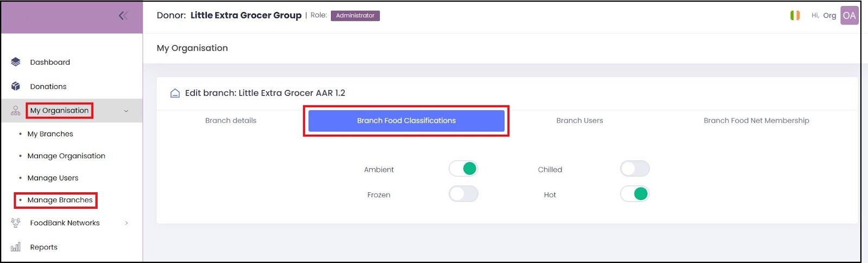The height and width of the screenshot is (263, 868).
Task: Open the Branch Users tab
Action: (579, 121)
